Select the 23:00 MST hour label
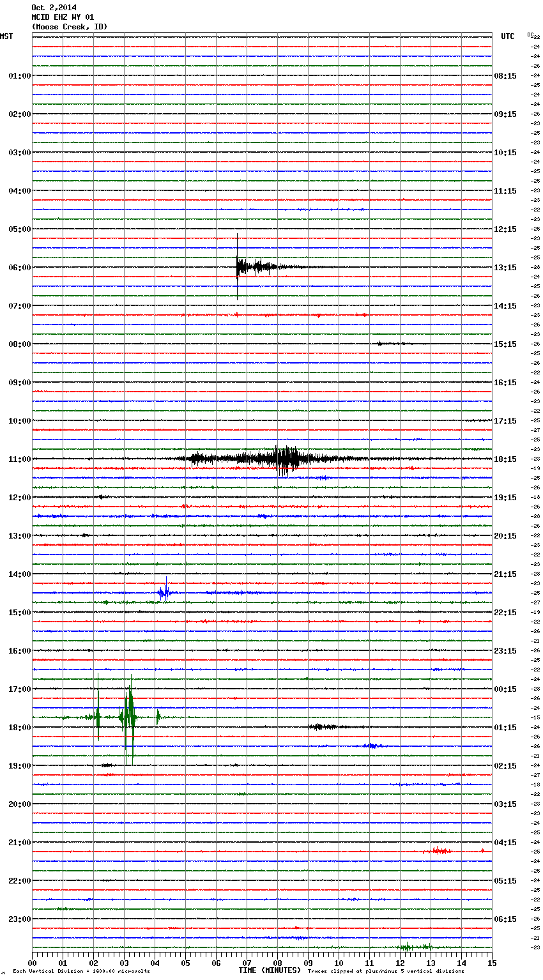The width and height of the screenshot is (543, 980). point(19,919)
